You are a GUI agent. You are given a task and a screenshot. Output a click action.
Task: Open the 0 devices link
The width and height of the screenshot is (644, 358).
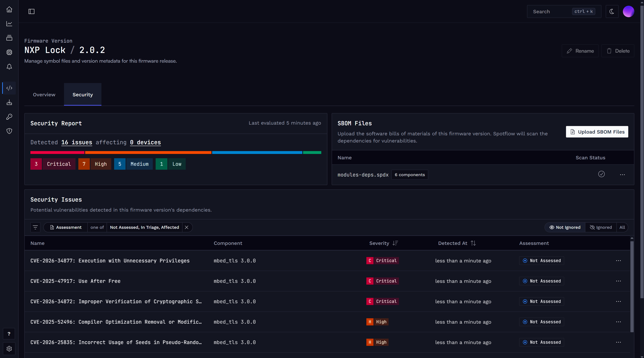145,142
